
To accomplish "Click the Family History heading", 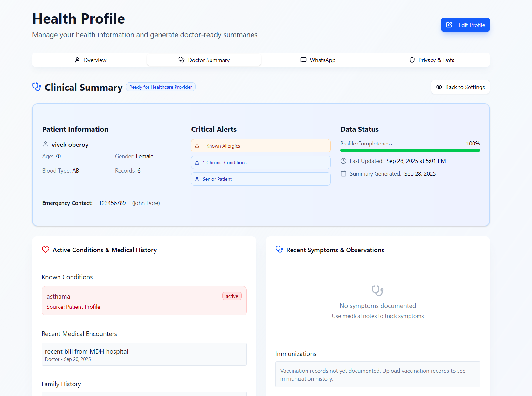I will pyautogui.click(x=61, y=384).
